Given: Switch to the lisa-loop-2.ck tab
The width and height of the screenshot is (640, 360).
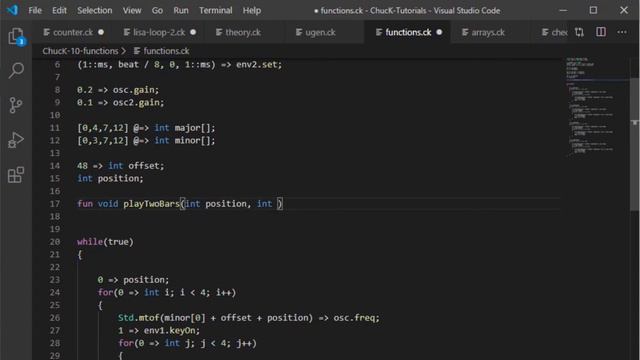Looking at the screenshot, I should tap(159, 32).
